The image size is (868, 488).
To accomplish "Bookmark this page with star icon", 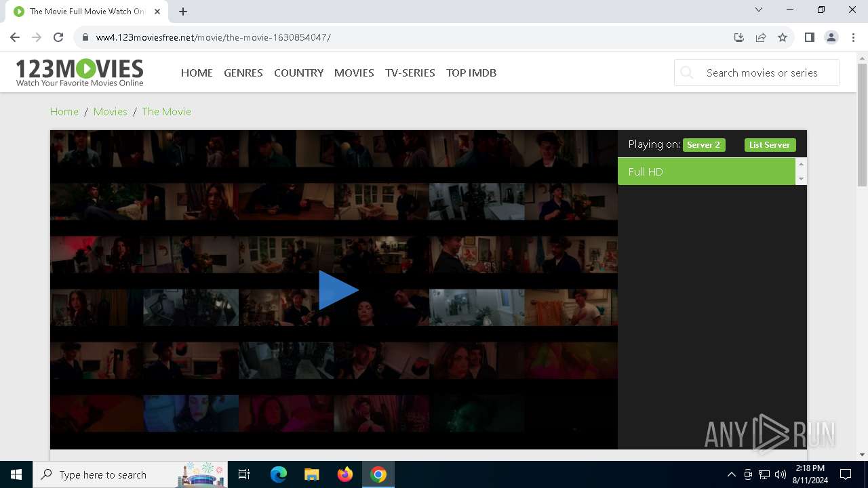I will point(783,37).
